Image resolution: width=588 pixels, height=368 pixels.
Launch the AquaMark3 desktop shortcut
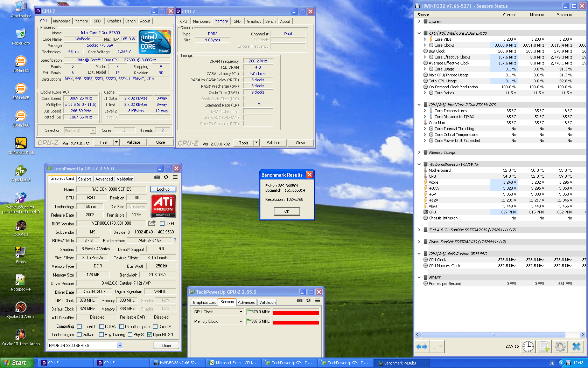coord(21,173)
